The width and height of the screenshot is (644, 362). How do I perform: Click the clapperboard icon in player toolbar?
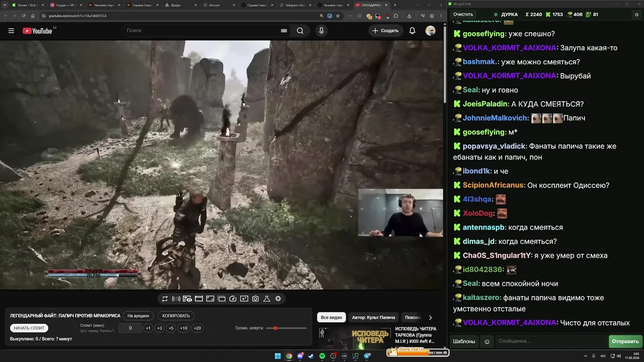pos(199,299)
